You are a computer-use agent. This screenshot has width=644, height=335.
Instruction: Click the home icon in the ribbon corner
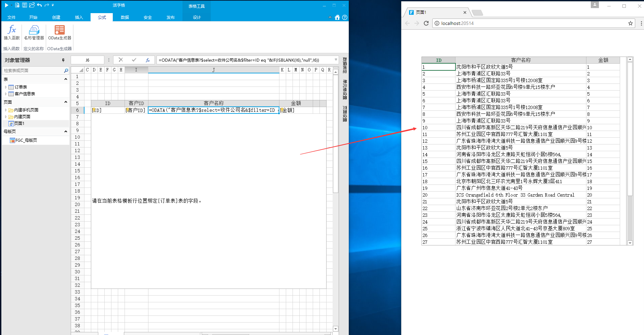337,18
